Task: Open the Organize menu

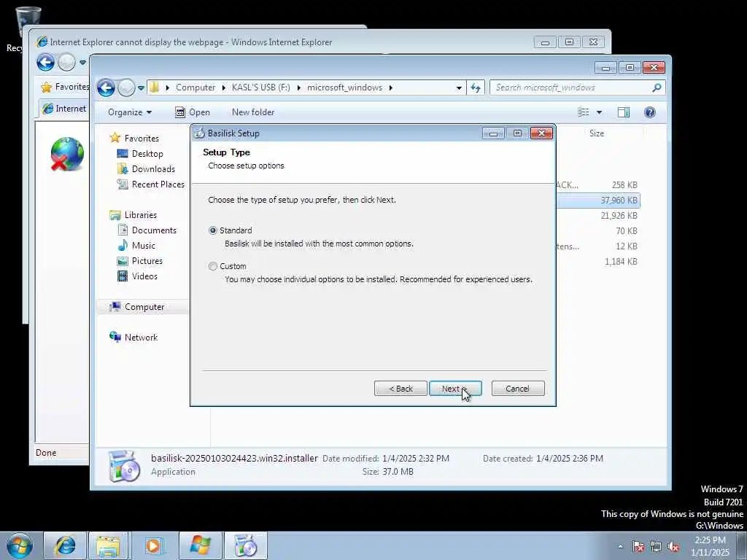Action: 130,112
